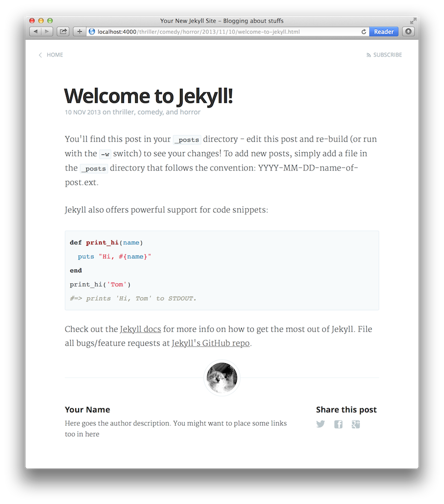Share the post via Google+

(x=356, y=424)
